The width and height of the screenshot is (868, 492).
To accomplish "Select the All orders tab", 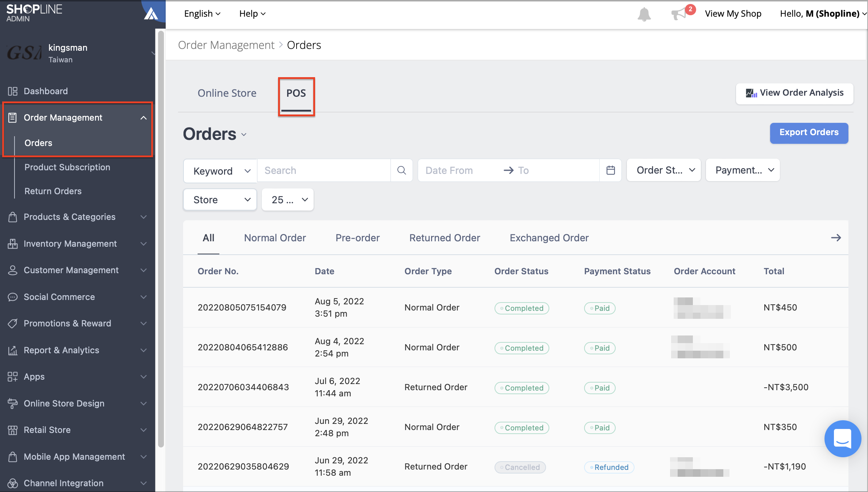I will 208,238.
